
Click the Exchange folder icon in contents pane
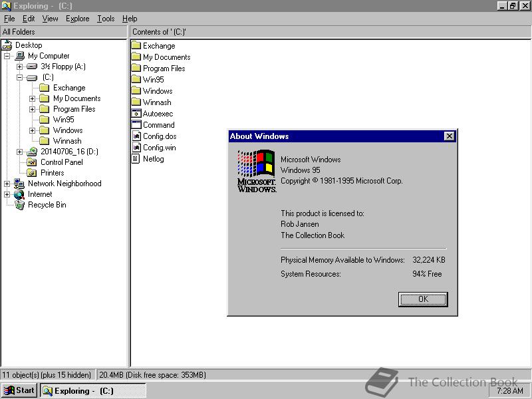pyautogui.click(x=136, y=45)
